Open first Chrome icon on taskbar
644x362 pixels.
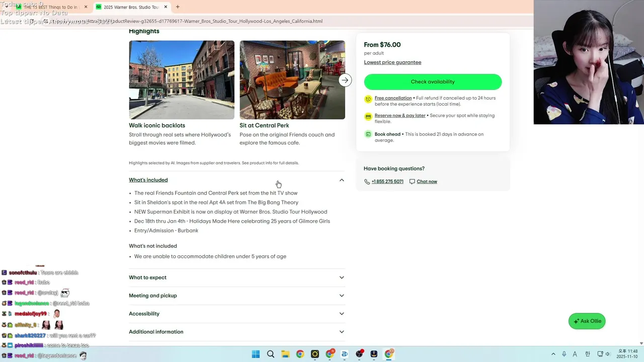point(300,354)
